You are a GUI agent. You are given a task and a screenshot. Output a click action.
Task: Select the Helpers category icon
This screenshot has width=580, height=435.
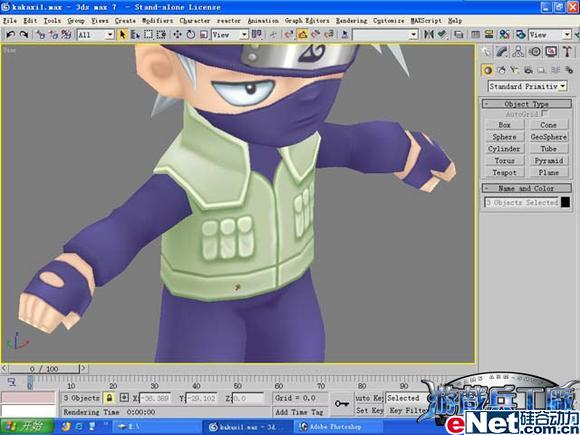point(542,70)
